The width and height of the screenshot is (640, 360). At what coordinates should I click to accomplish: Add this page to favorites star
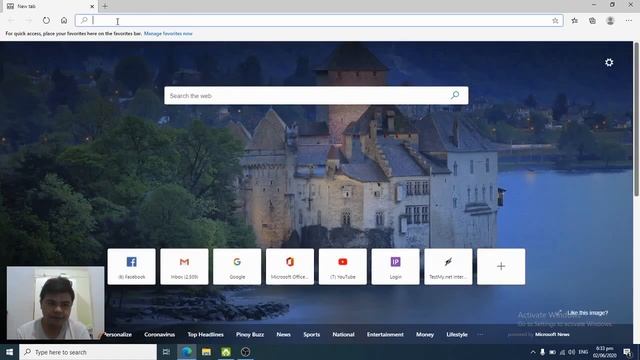(x=555, y=20)
